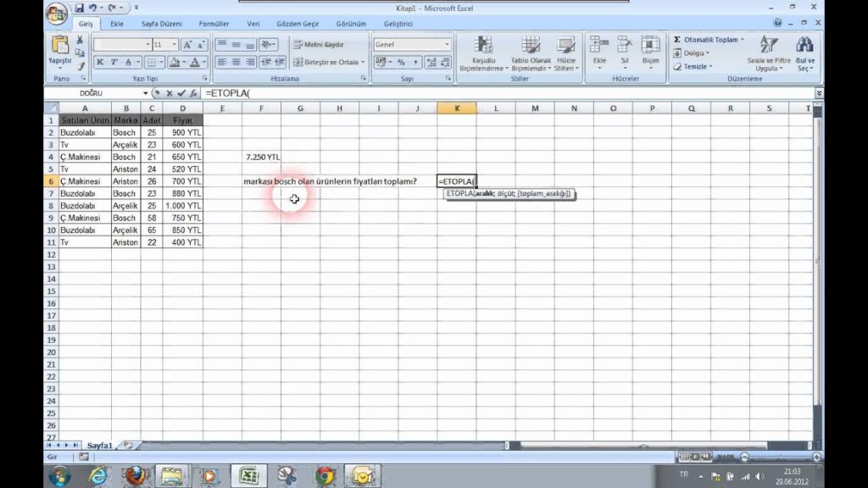Click the Sort & Filter (Sırala ve Filtre) icon

click(x=768, y=53)
